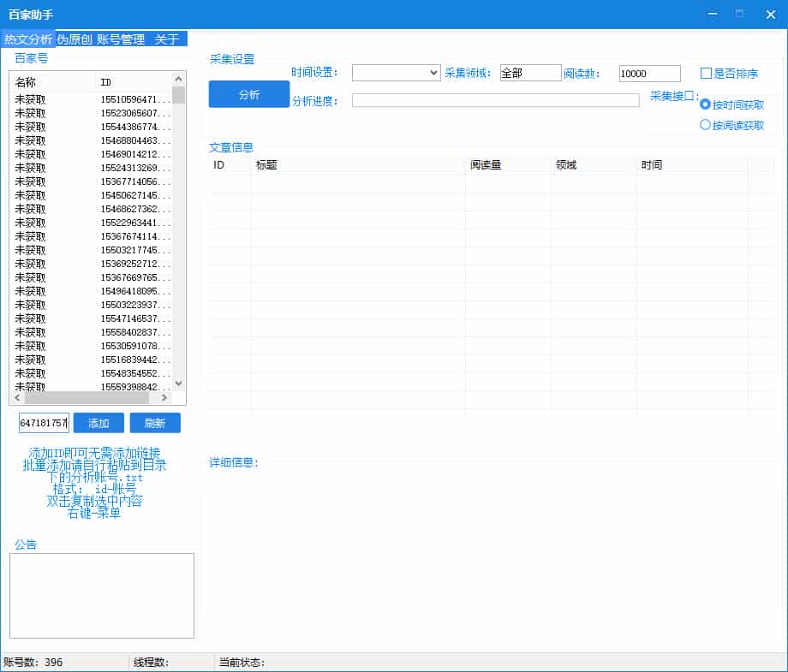Screen dimensions: 788x672
Task: Enable the 是否排序 checkbox
Action: pos(707,74)
